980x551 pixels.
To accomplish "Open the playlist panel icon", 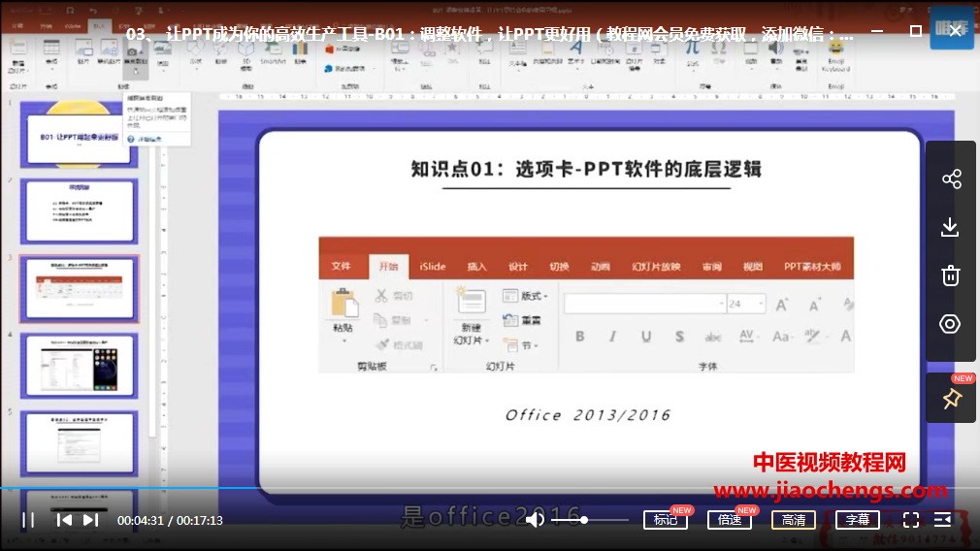I will [942, 520].
